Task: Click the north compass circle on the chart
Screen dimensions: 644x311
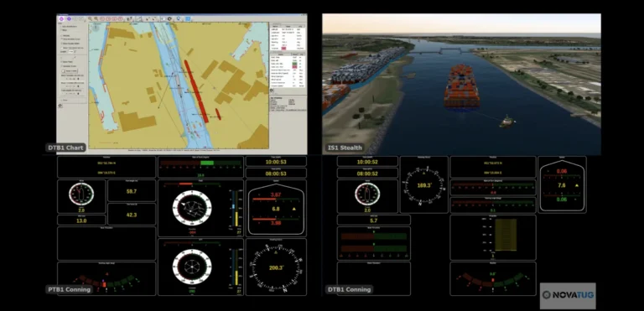Action: point(96,28)
